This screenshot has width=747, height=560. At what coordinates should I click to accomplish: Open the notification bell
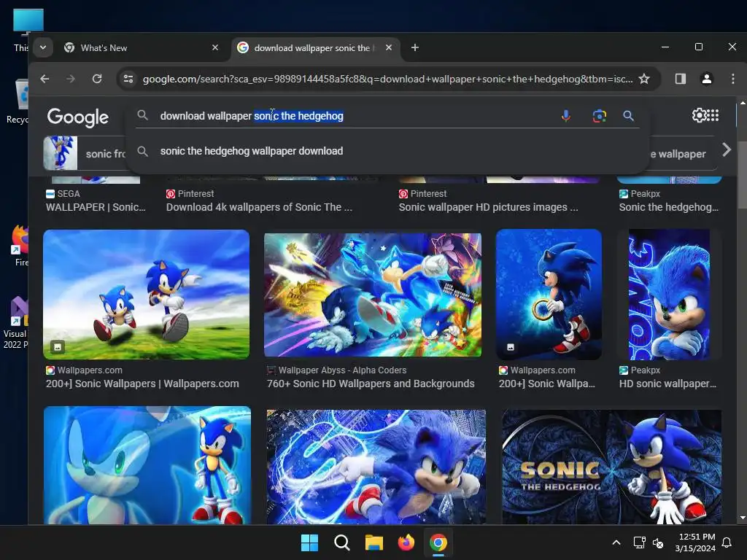tap(727, 542)
